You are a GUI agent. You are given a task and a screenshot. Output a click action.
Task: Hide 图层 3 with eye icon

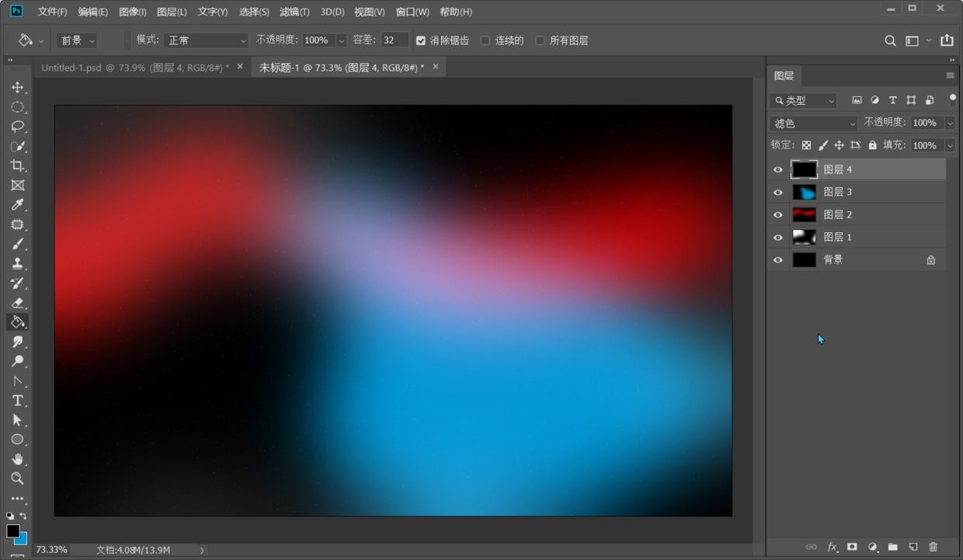click(778, 192)
